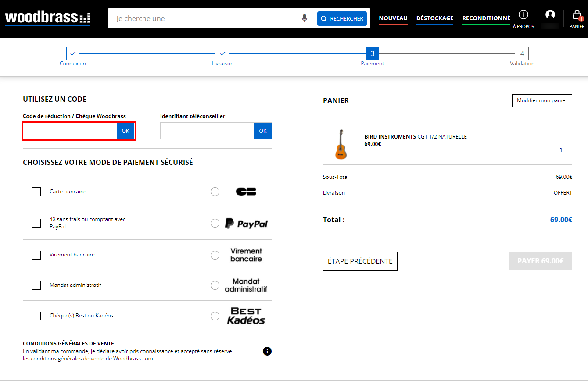
Task: Select Mandat administratif checkbox
Action: tap(36, 285)
